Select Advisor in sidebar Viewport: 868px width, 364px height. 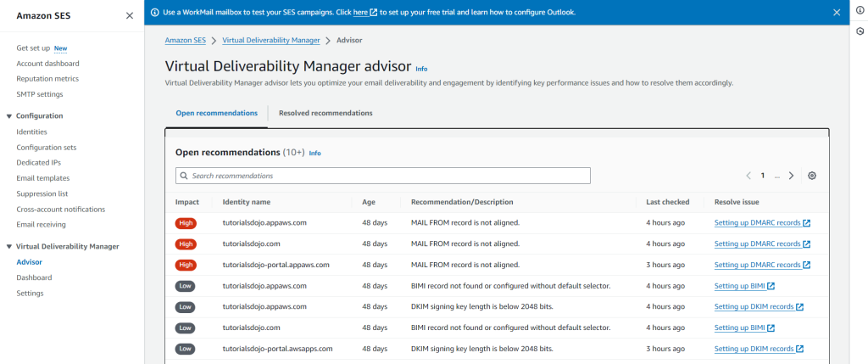point(30,262)
